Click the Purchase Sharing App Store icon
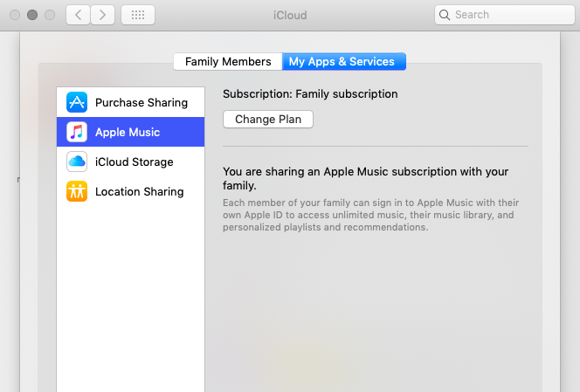The height and width of the screenshot is (392, 580). point(77,102)
